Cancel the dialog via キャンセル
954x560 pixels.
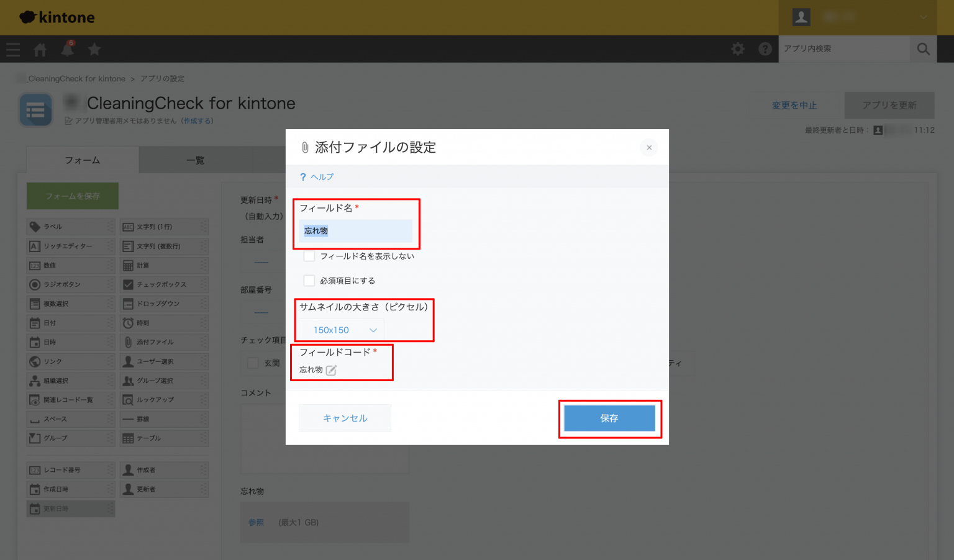click(345, 417)
